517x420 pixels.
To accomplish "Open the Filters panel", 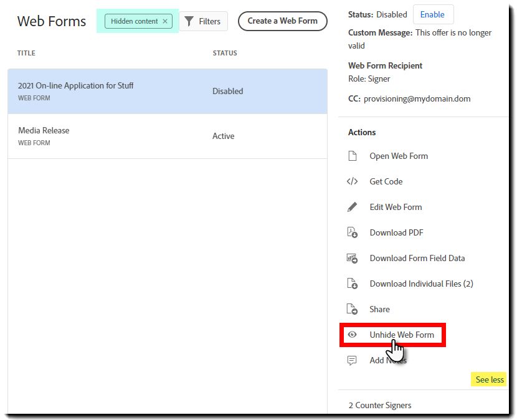I will click(x=203, y=21).
